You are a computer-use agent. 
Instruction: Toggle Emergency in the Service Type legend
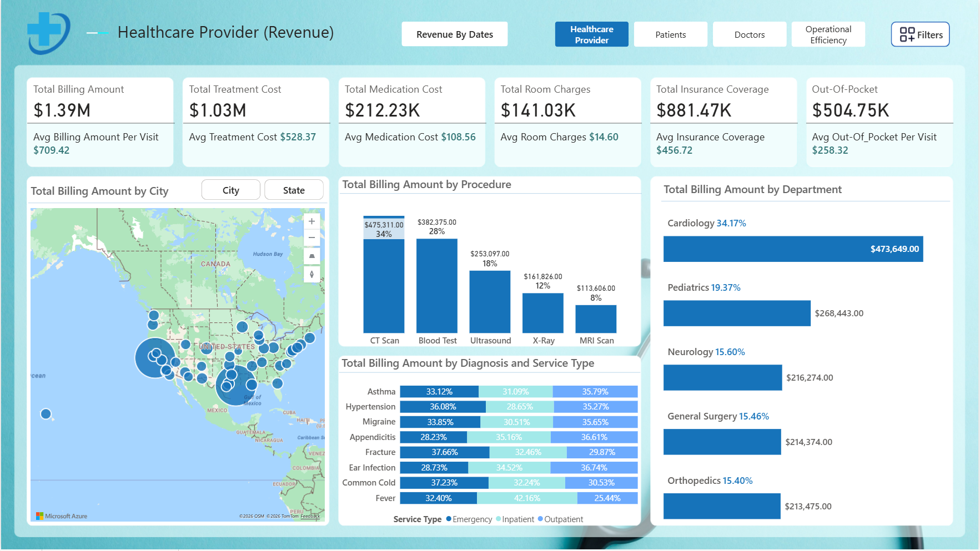[x=469, y=519]
